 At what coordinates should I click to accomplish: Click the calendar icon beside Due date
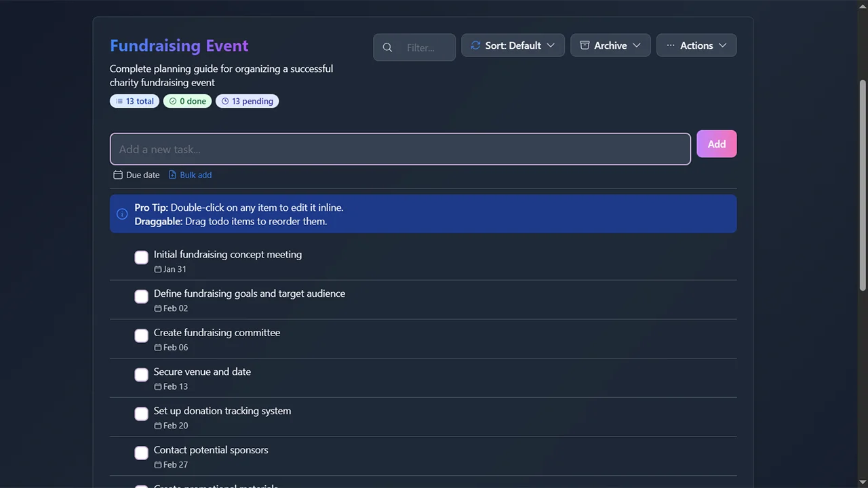click(x=118, y=175)
